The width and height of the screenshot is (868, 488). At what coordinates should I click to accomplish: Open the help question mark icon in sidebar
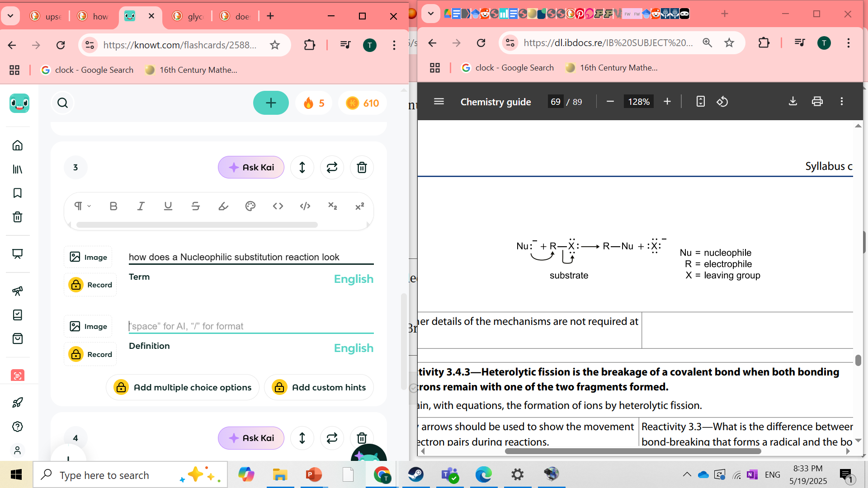(18, 427)
